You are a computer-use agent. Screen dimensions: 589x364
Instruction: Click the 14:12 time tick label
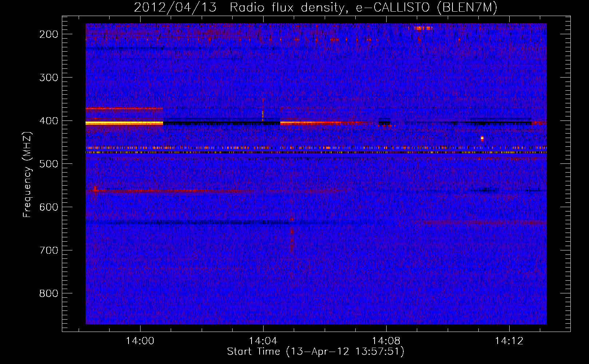click(x=509, y=341)
